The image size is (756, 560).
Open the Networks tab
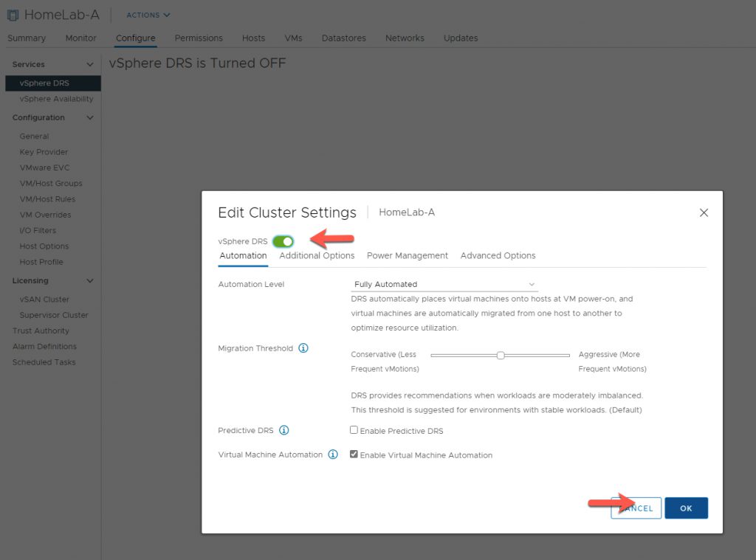405,38
